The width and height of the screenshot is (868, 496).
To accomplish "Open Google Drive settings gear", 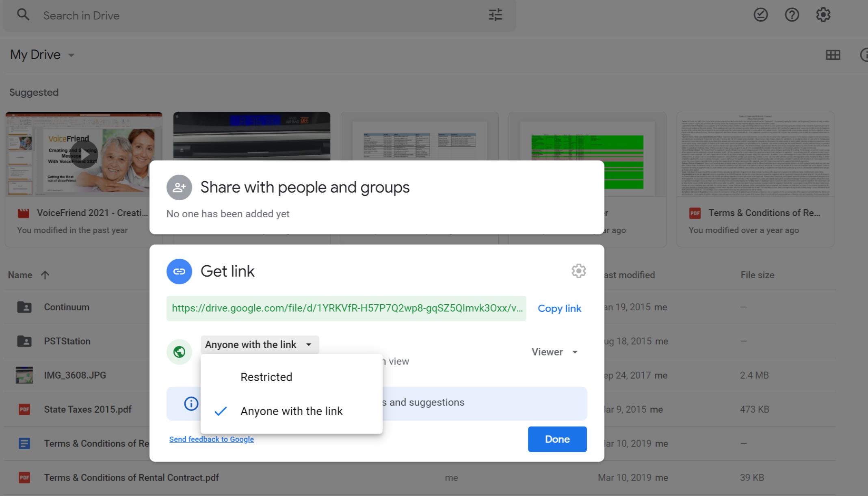I will pyautogui.click(x=823, y=15).
